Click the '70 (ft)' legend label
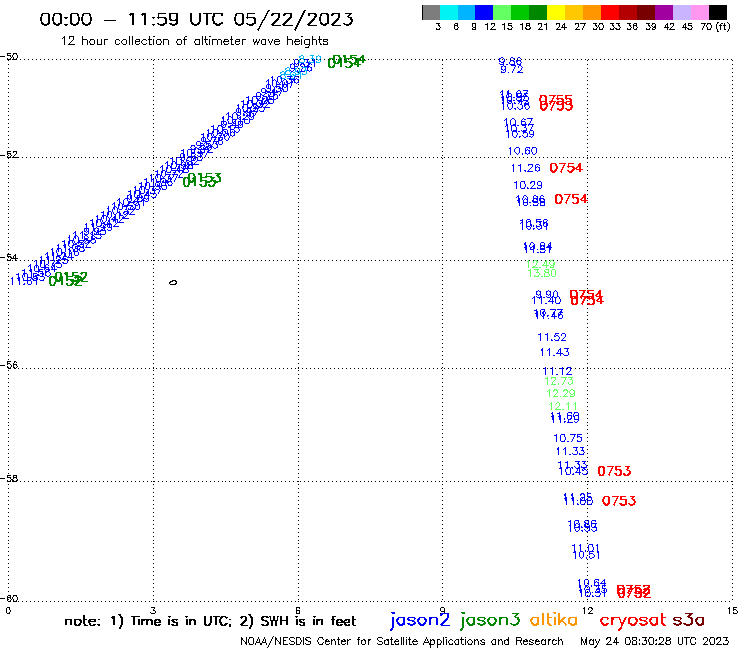Image resolution: width=740 pixels, height=650 pixels. [x=715, y=26]
